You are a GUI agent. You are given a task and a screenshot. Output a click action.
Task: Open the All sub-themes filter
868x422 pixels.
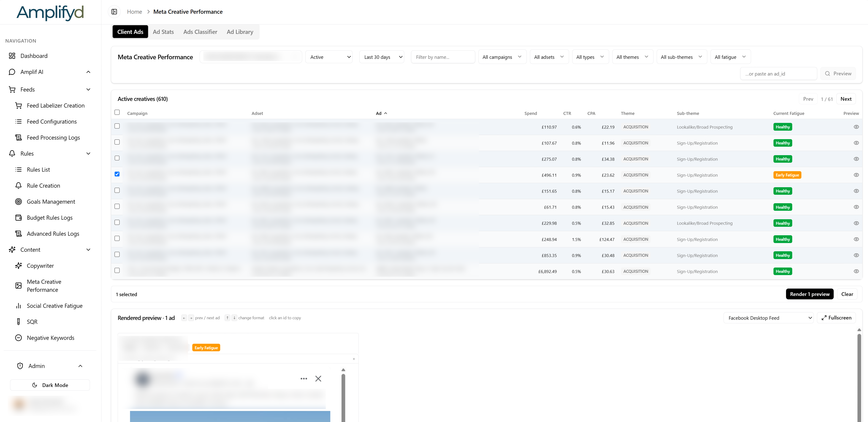point(682,57)
